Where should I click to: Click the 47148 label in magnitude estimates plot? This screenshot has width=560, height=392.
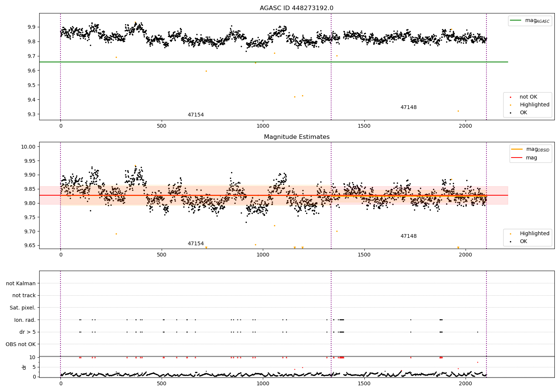pyautogui.click(x=408, y=236)
